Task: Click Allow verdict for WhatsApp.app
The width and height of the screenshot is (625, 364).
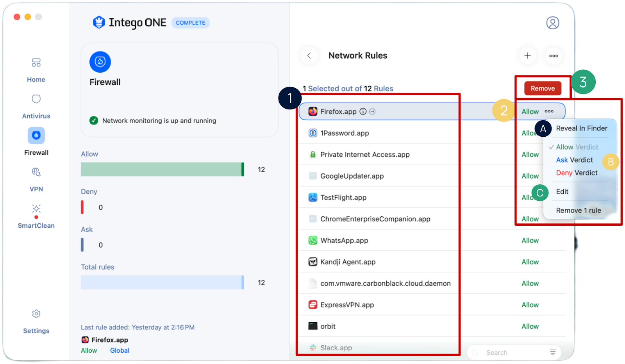Action: point(530,241)
